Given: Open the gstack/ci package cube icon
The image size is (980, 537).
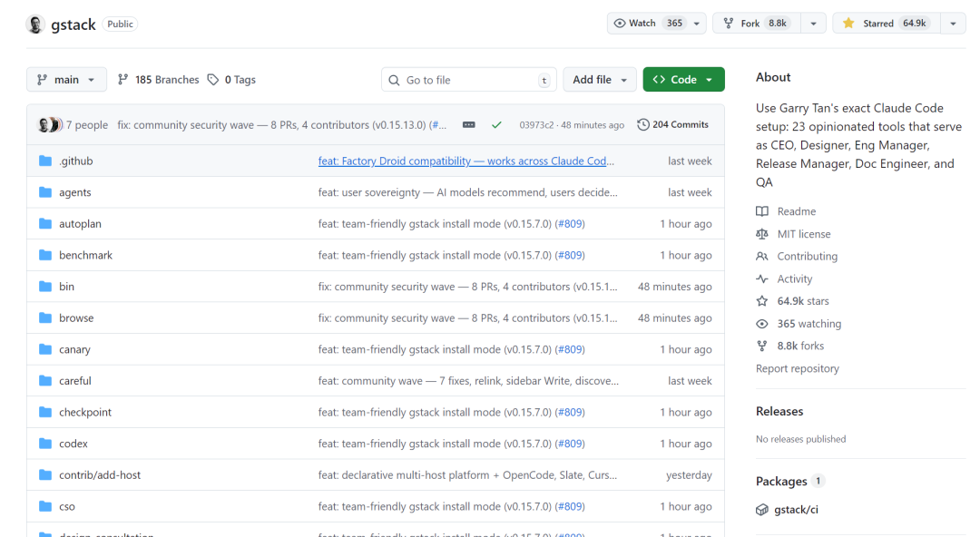Looking at the screenshot, I should point(762,509).
